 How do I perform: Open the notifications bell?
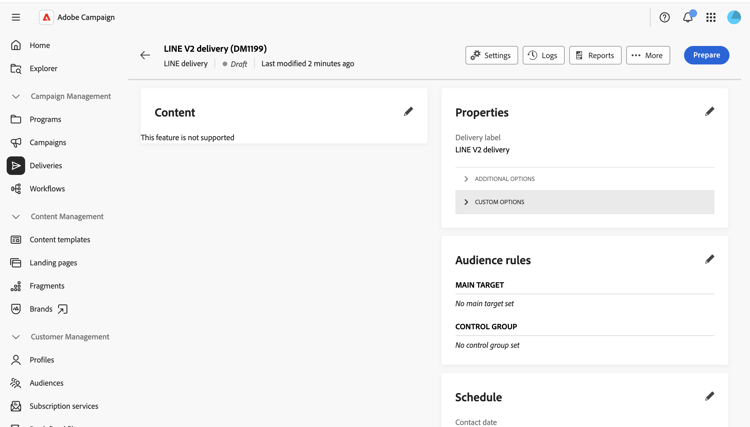pyautogui.click(x=688, y=17)
